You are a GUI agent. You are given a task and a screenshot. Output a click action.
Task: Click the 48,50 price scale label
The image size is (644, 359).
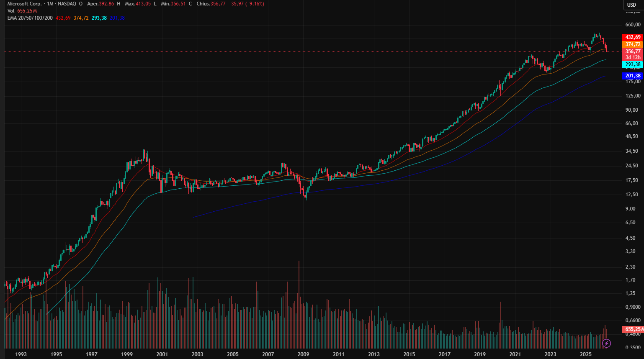point(632,136)
